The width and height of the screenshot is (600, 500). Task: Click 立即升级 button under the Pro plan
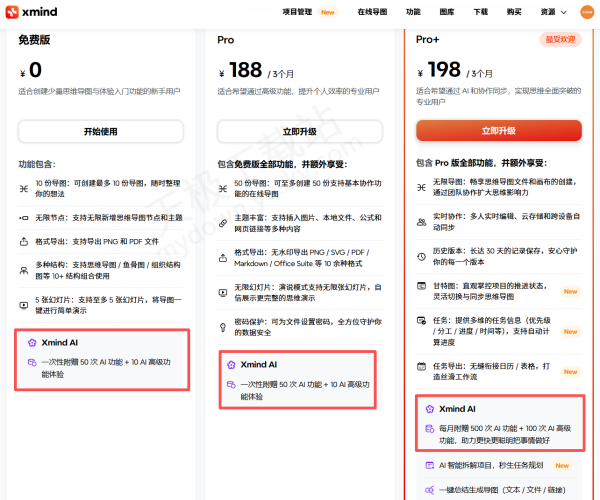[x=299, y=131]
